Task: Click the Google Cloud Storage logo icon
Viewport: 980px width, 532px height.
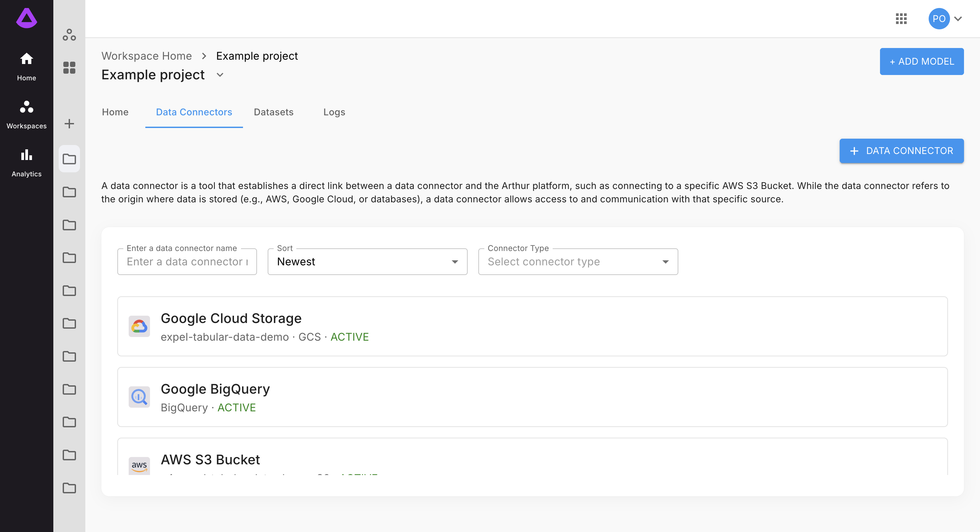Action: click(139, 326)
